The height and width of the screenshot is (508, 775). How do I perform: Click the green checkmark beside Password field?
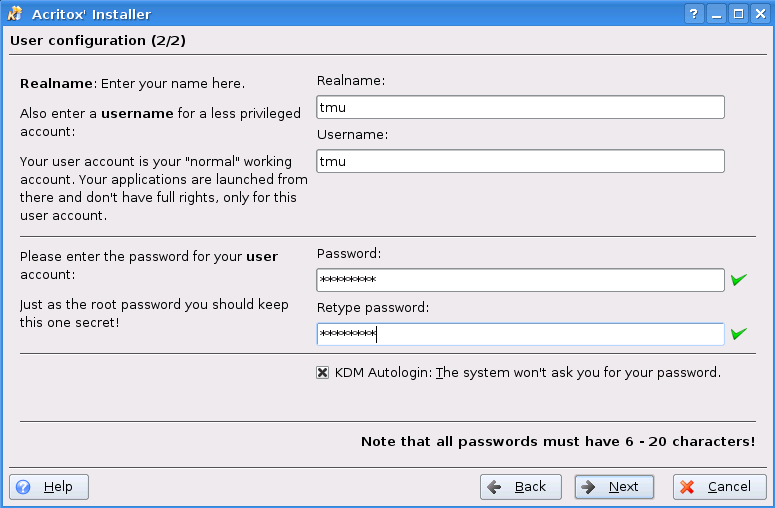tap(738, 280)
